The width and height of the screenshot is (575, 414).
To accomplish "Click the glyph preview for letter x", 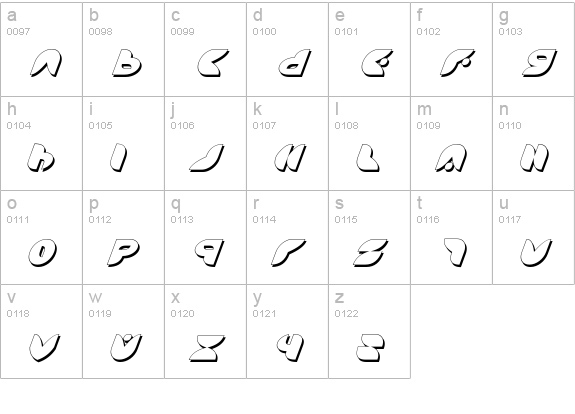I will tap(208, 348).
